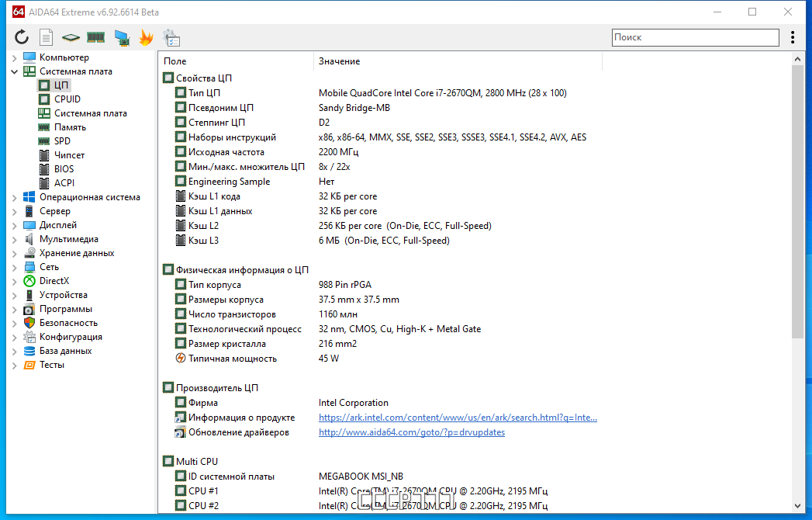
Task: Select the motherboard chip toolbar icon
Action: point(71,37)
